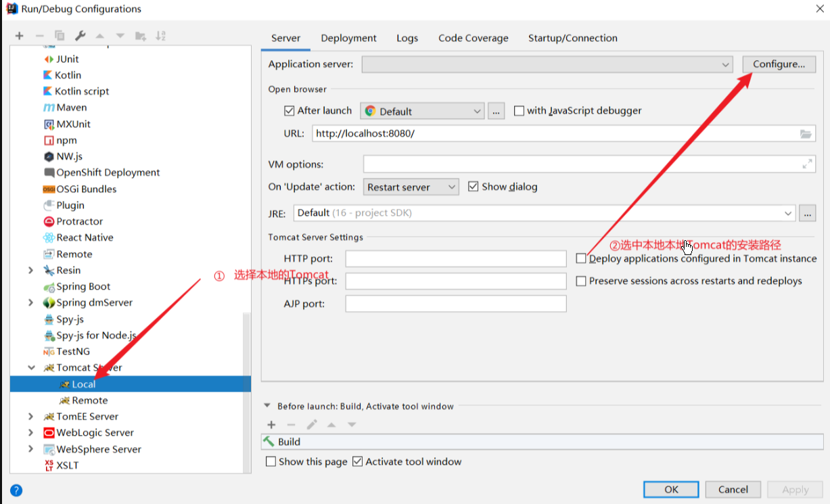Click the move-into-new-folder toolbar icon

click(x=141, y=36)
